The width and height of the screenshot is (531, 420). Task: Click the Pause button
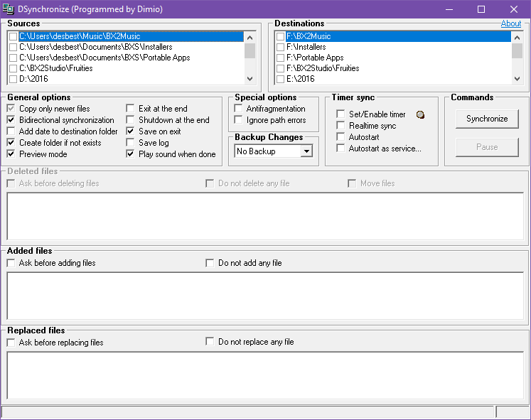point(487,147)
